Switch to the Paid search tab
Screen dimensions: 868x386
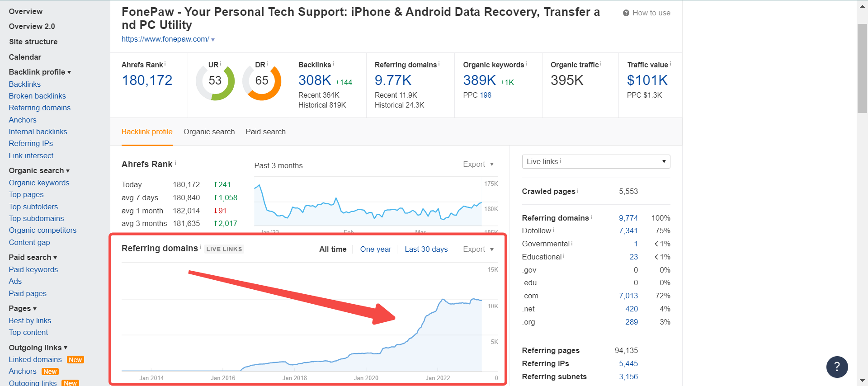(266, 132)
